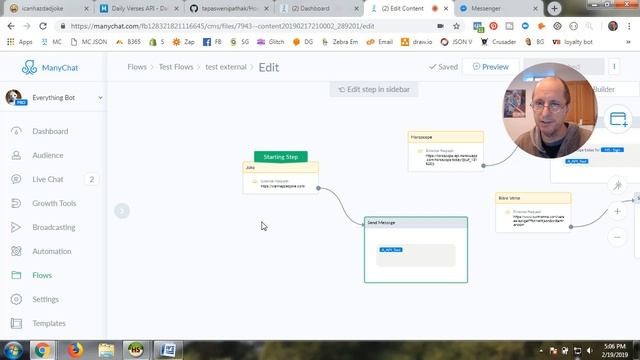Open the Dashboard sidebar item
640x360 pixels.
click(50, 131)
